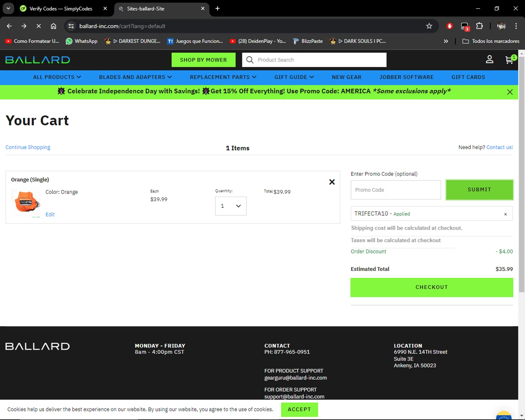525x420 pixels.
Task: Open Gift Cards page
Action: click(x=468, y=77)
